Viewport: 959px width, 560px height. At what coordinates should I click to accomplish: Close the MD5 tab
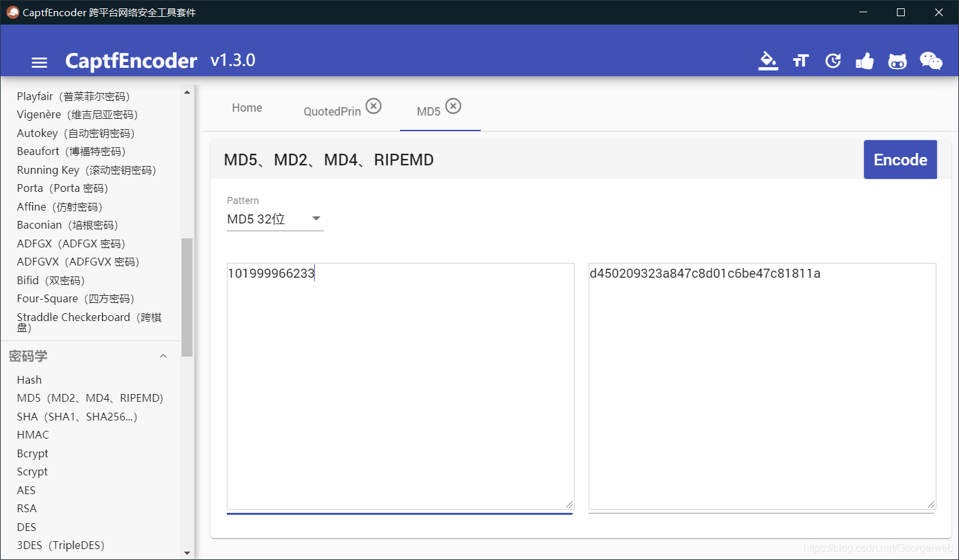(x=454, y=106)
